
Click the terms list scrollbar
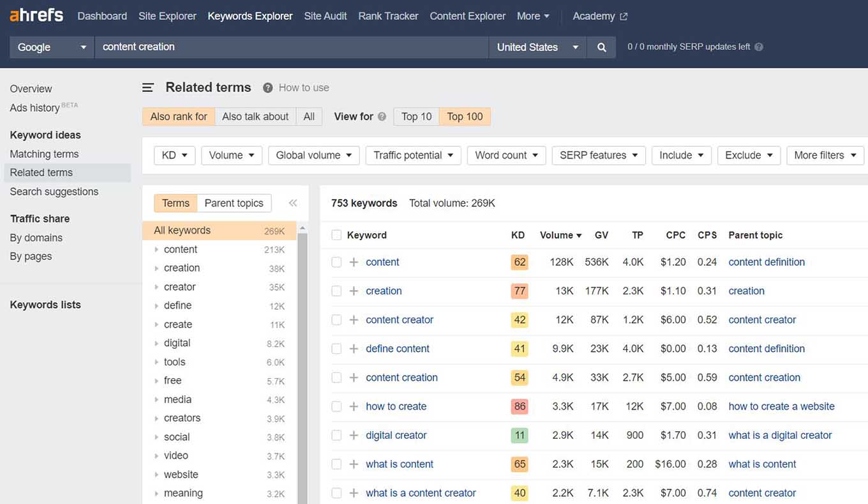pos(303,367)
